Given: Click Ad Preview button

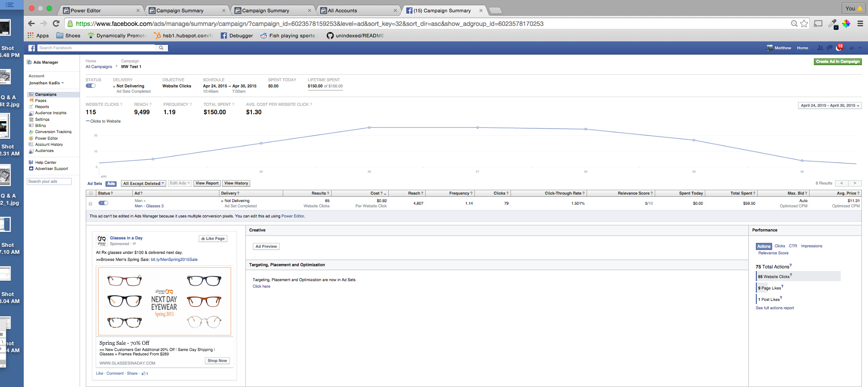Looking at the screenshot, I should pyautogui.click(x=266, y=246).
